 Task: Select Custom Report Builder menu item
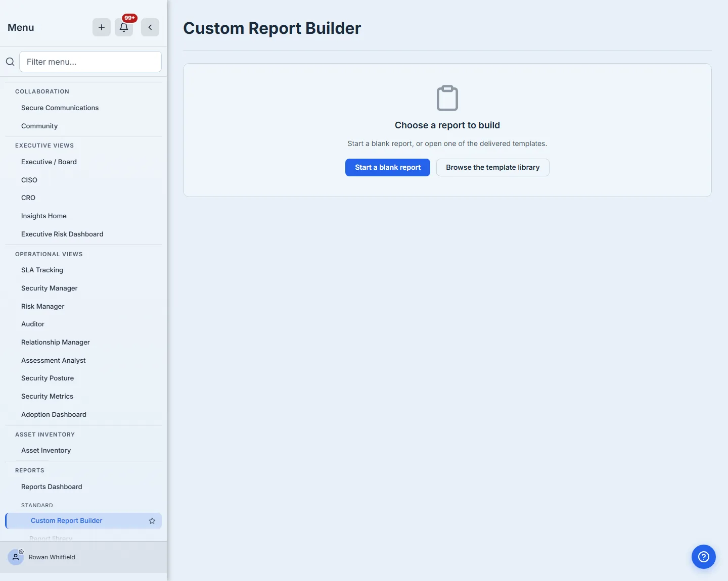tap(83, 521)
